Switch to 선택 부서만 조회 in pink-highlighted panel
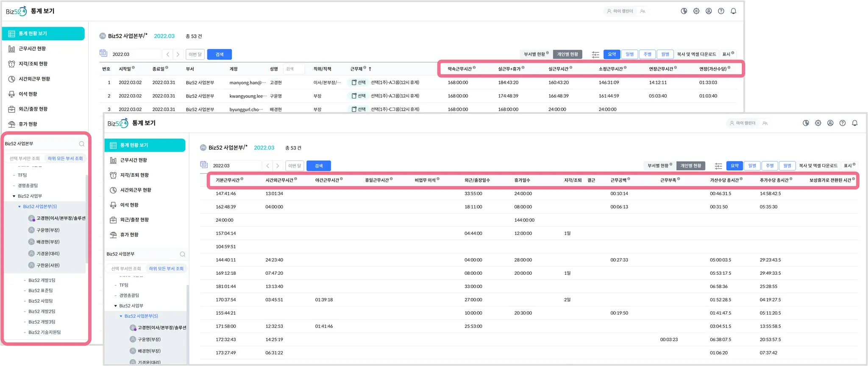The height and width of the screenshot is (366, 868). [x=25, y=159]
